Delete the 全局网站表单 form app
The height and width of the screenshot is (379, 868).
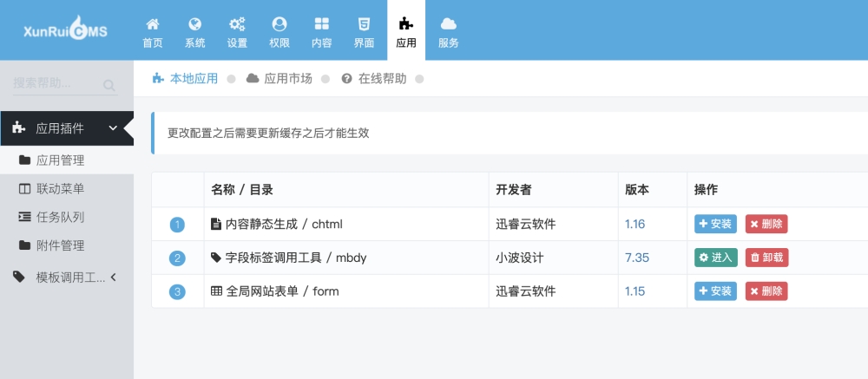pos(766,291)
